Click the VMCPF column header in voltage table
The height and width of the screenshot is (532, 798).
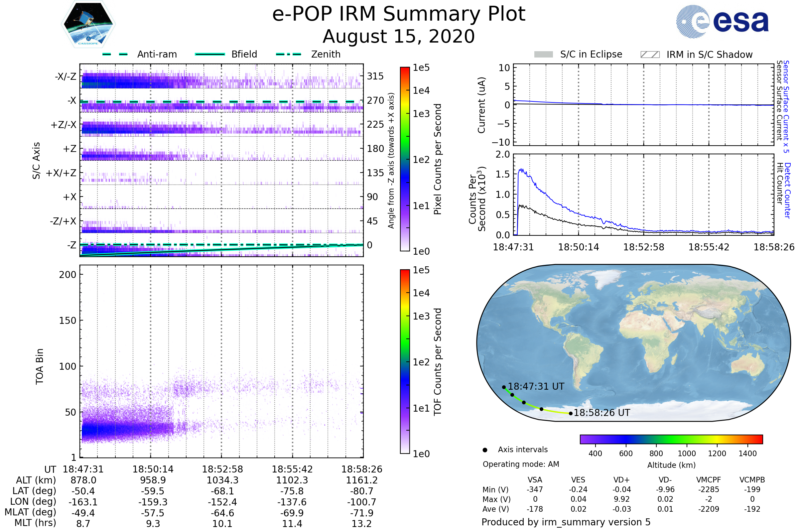coord(709,480)
